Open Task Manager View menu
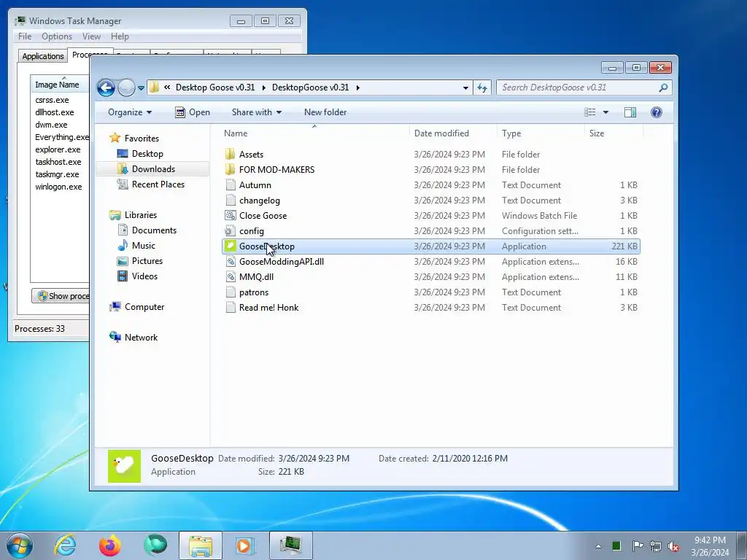The width and height of the screenshot is (747, 560). [x=91, y=36]
